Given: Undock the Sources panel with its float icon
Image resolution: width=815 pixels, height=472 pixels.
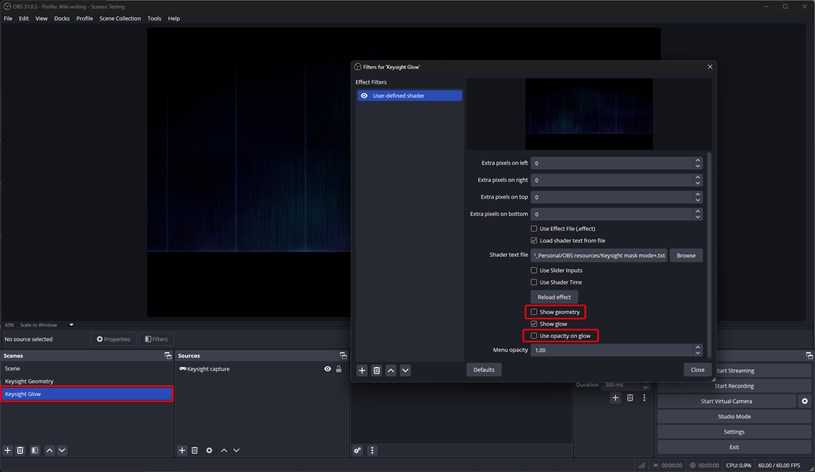Looking at the screenshot, I should point(343,356).
